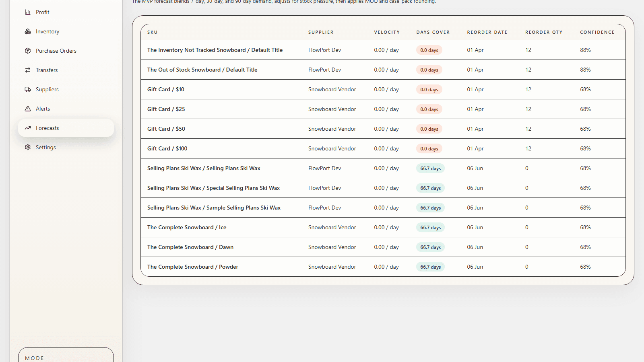Click the Supplier column header
644x362 pixels.
pyautogui.click(x=321, y=32)
